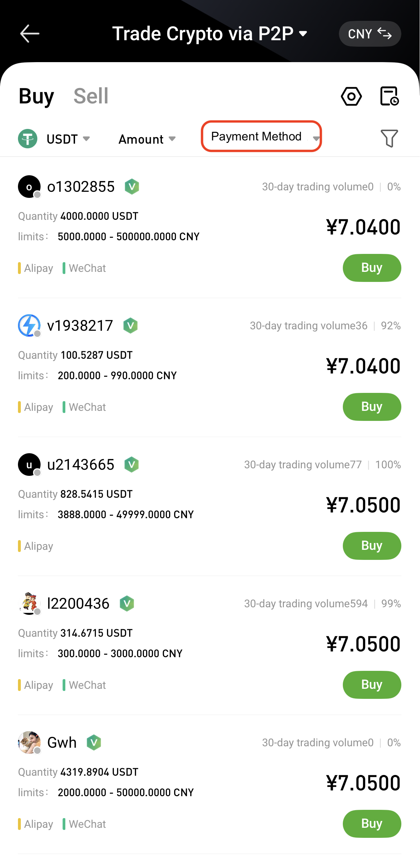
Task: Open merchant name Gwh profile
Action: point(62,742)
